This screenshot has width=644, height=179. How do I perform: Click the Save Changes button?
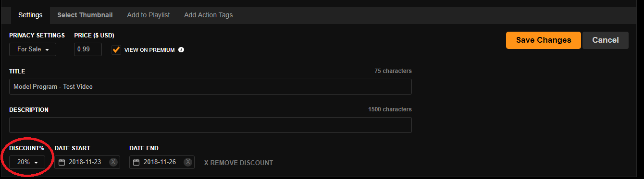point(544,40)
